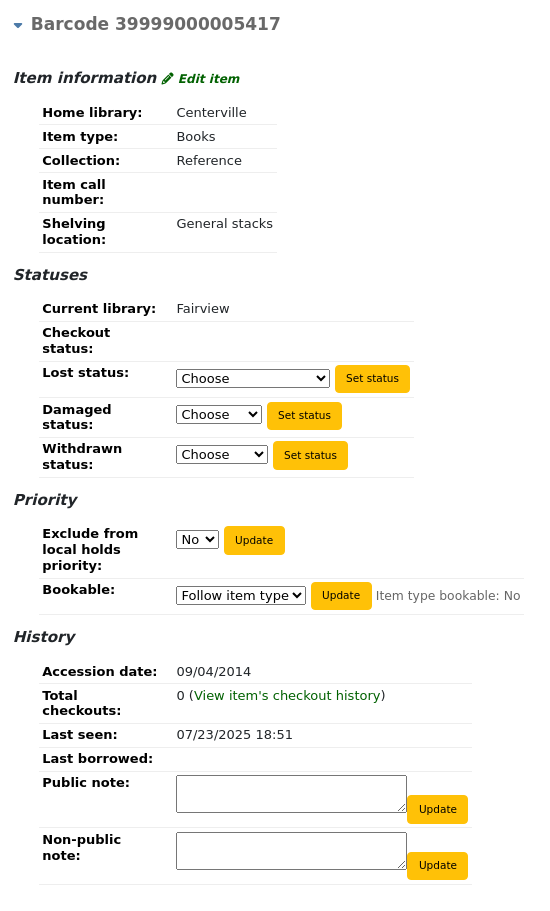This screenshot has width=550, height=911.
Task: Set status for Damaged status
Action: pyautogui.click(x=304, y=415)
